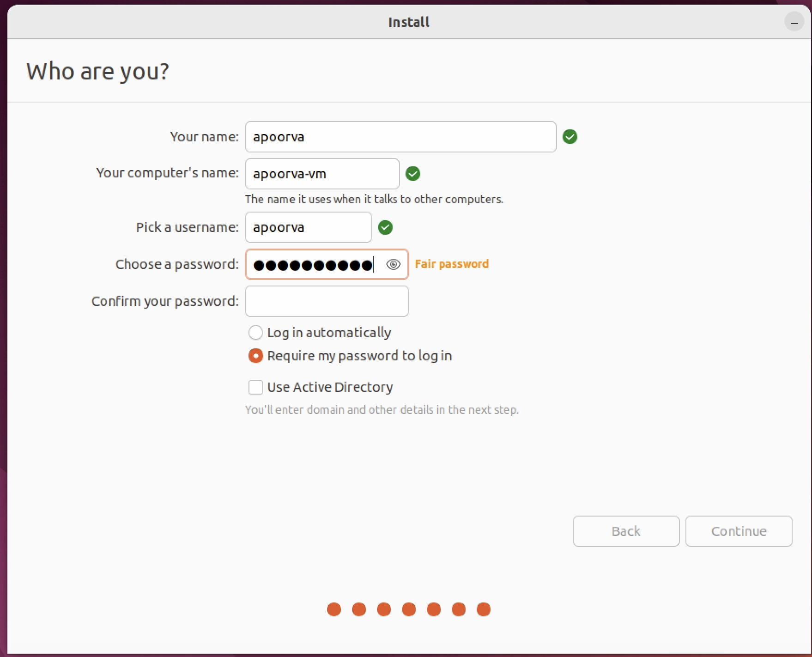Click the Confirm your password field

click(327, 301)
